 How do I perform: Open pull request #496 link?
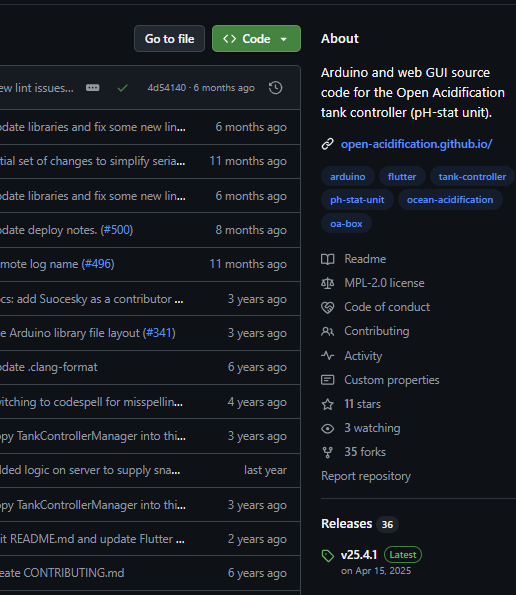(x=98, y=264)
